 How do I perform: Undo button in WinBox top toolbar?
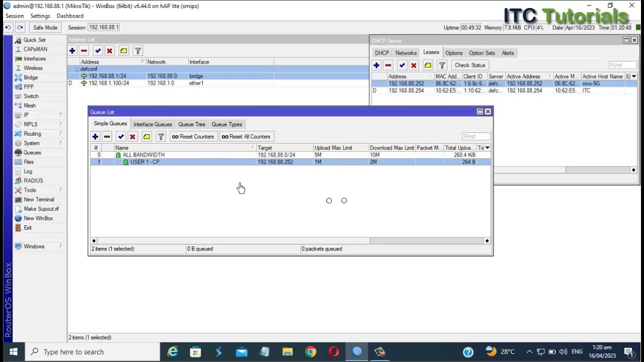click(x=8, y=28)
